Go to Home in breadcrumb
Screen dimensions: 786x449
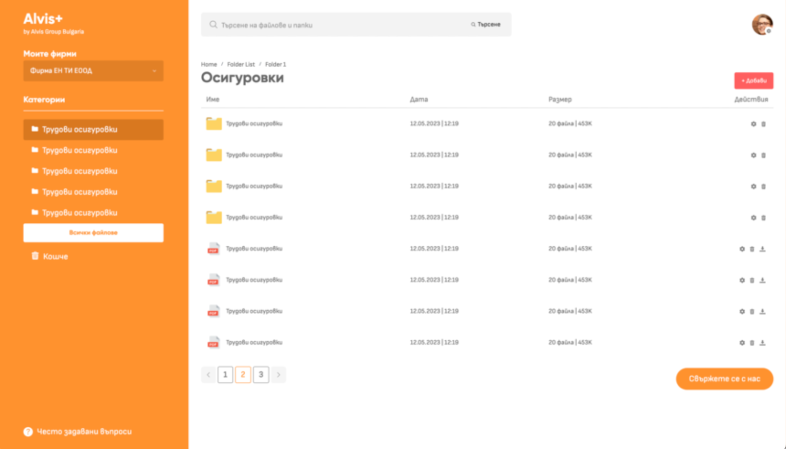[x=209, y=64]
